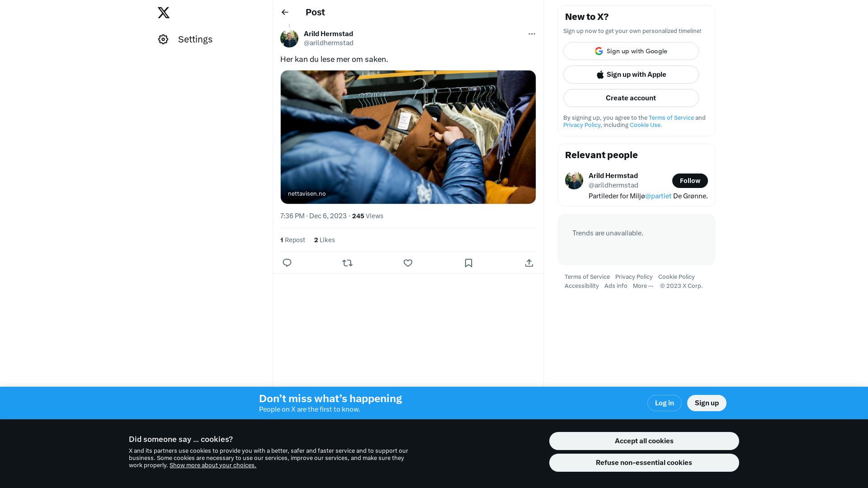
Task: View the 2 Likes list
Action: 325,240
